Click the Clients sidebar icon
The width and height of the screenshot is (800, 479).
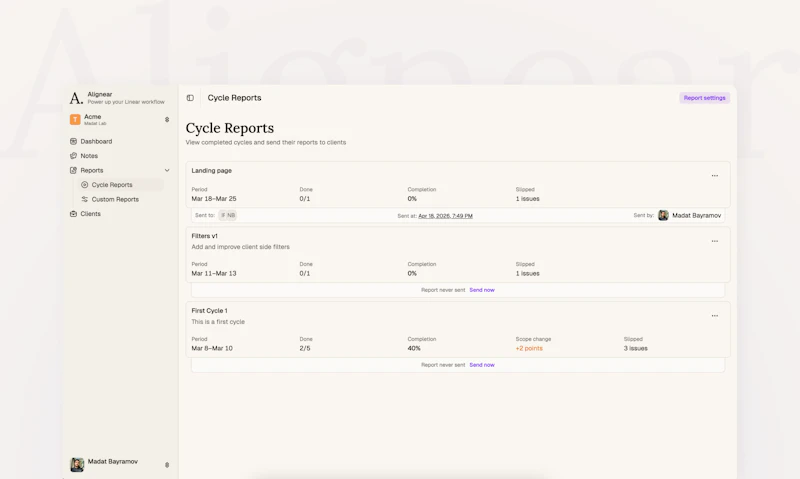[x=73, y=214]
